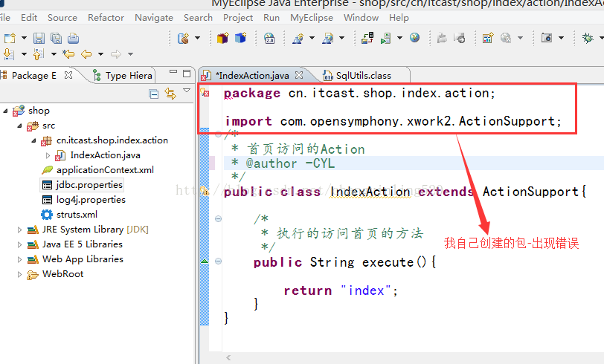Close the IndexAction.java editor tab

(299, 75)
